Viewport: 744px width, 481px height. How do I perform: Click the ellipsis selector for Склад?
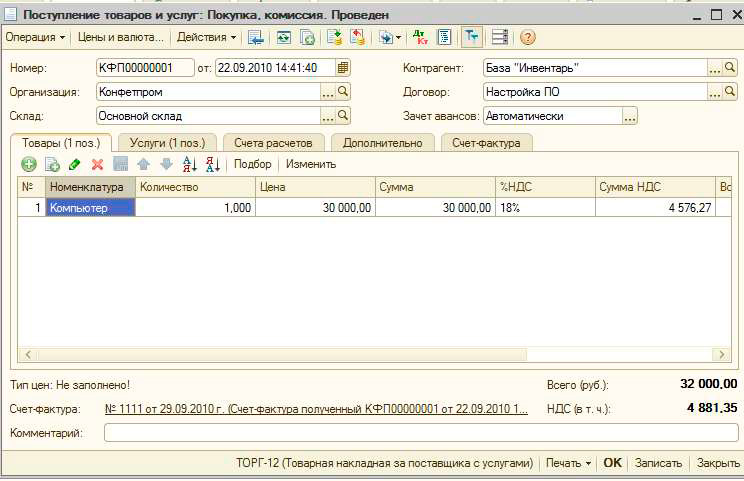[328, 116]
